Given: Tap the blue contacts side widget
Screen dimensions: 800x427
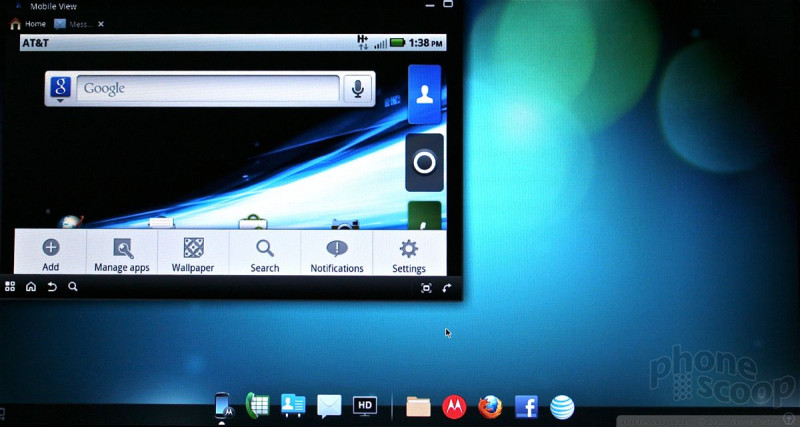Looking at the screenshot, I should (x=424, y=94).
